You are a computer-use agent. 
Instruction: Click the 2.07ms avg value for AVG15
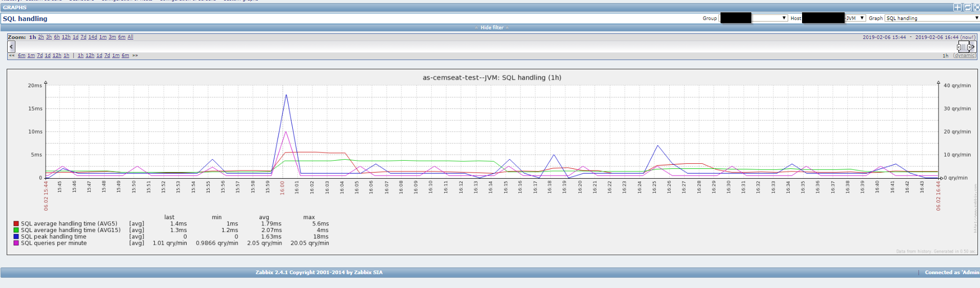click(271, 230)
